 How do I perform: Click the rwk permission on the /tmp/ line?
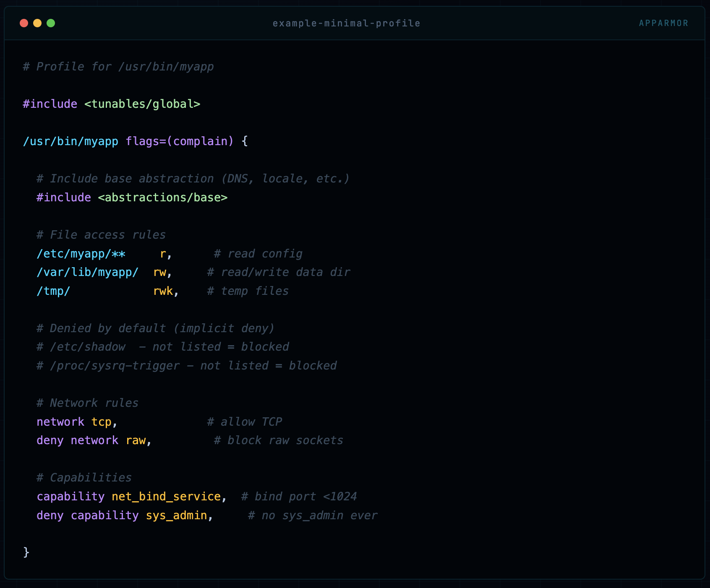pyautogui.click(x=163, y=291)
